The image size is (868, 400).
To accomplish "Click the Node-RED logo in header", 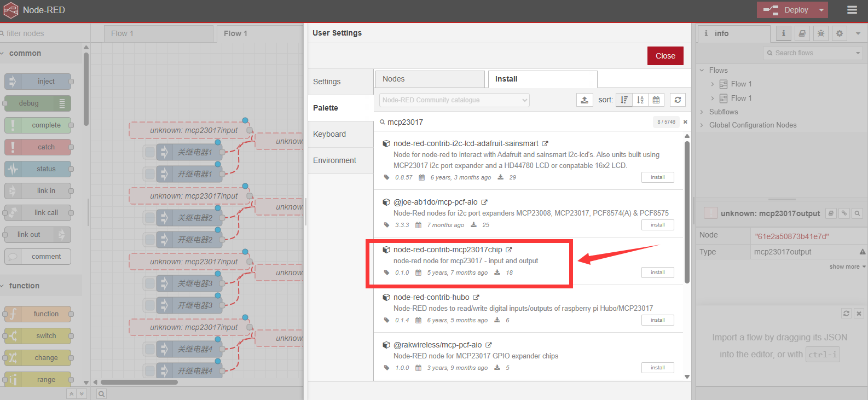I will [x=11, y=10].
